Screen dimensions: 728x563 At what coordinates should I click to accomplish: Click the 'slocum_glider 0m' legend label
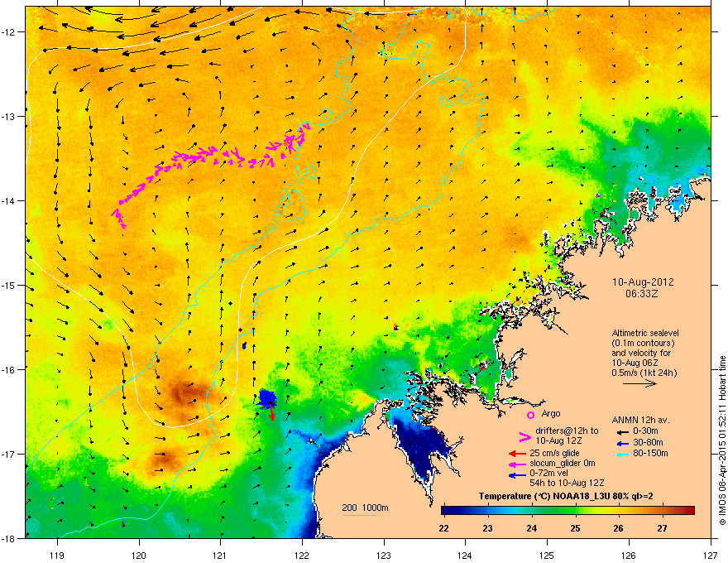tap(563, 463)
